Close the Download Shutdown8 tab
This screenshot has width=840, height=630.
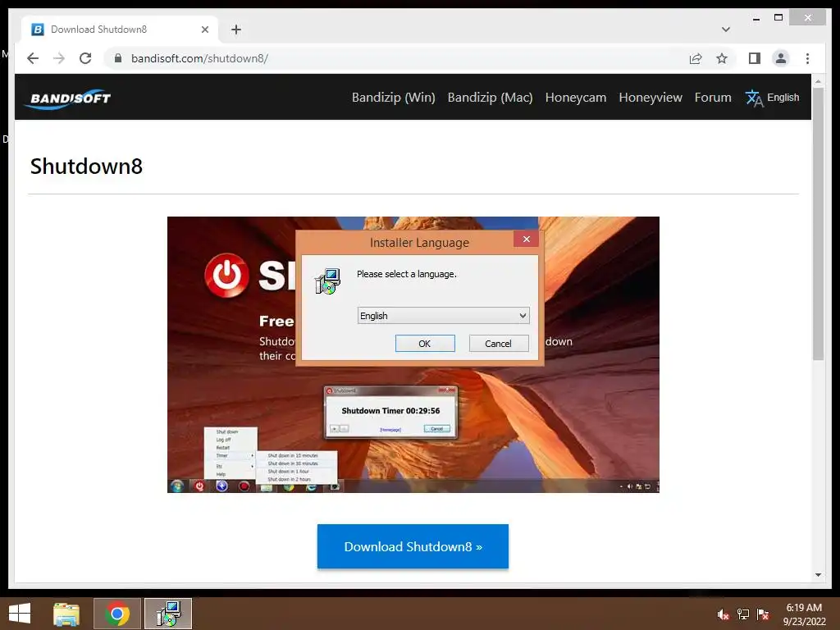coord(204,30)
